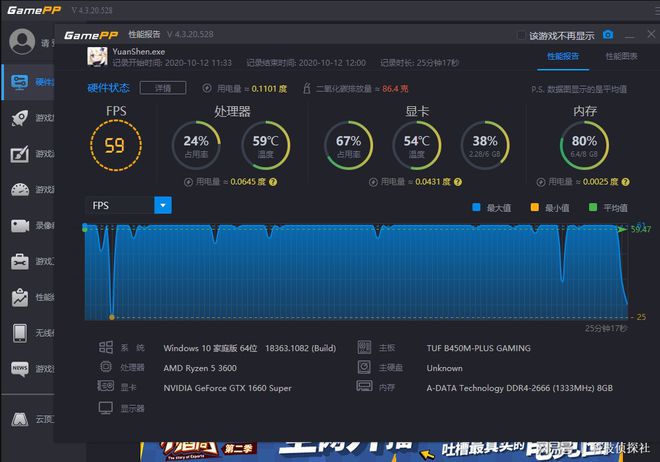The image size is (660, 462).
Task: Click the Windows 10 system version text
Action: tap(250, 348)
